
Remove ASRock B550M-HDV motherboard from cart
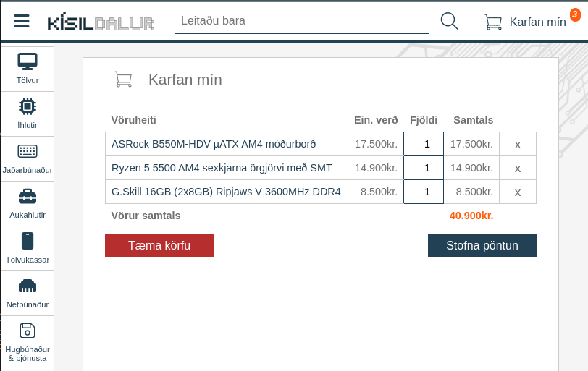pyautogui.click(x=518, y=145)
